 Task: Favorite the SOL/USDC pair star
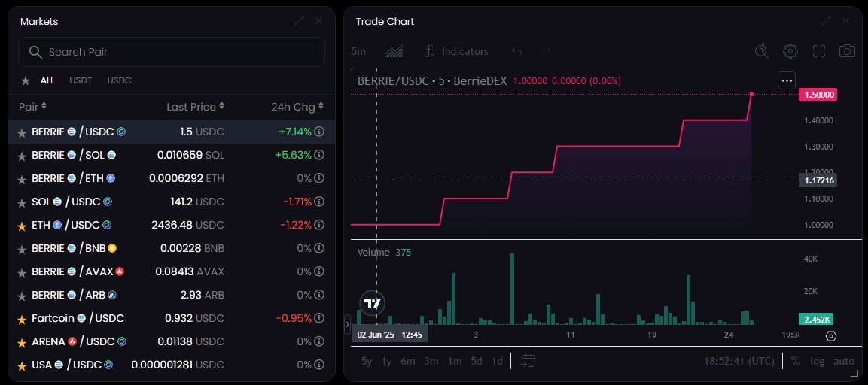pos(22,202)
